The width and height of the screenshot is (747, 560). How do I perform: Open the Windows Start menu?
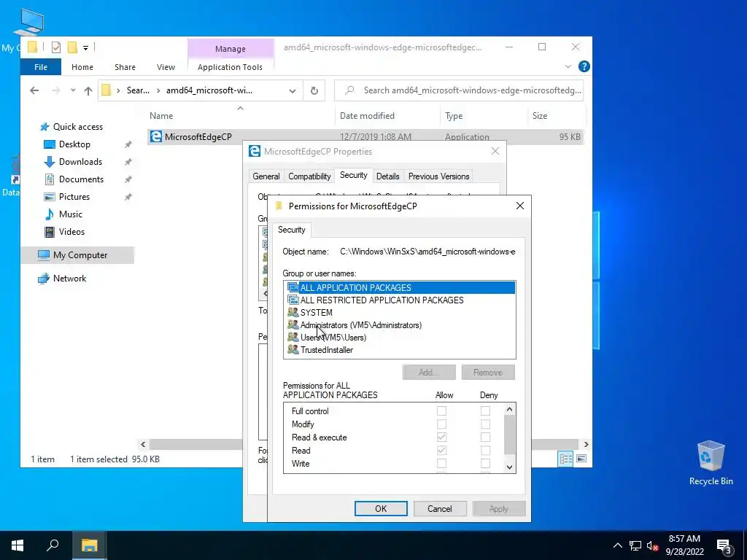click(x=18, y=545)
